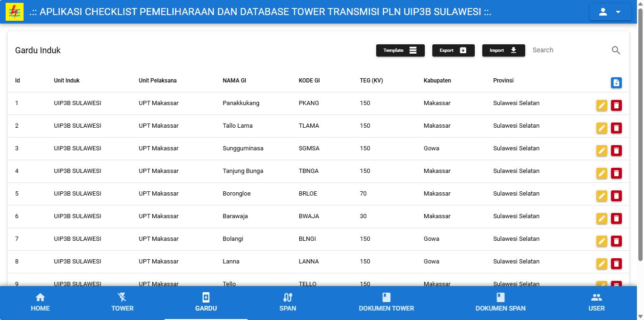
Task: Click the 70 voltage value for Borongloe
Action: coord(363,194)
